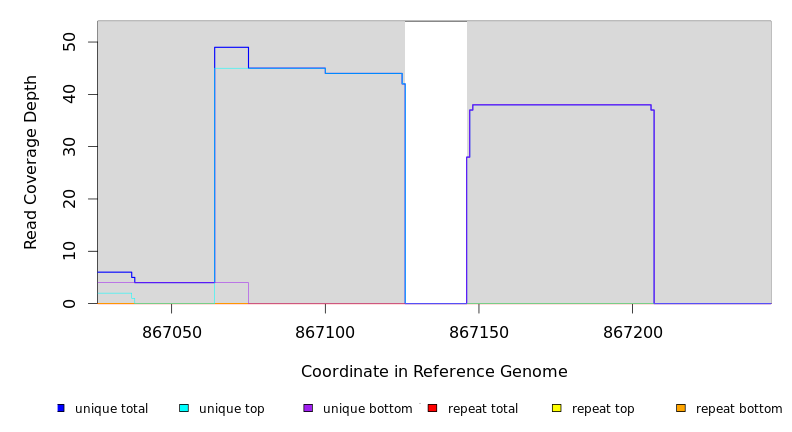Screen dimensions: 792x432
Task: Click the red repeat total legend swatch
Action: click(x=432, y=408)
